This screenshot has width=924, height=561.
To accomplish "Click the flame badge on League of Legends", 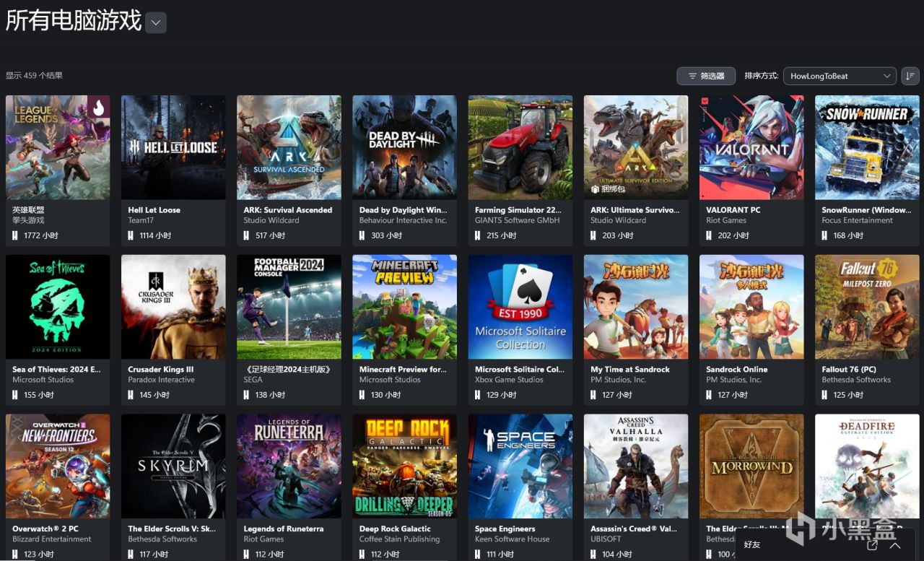I will [x=99, y=108].
